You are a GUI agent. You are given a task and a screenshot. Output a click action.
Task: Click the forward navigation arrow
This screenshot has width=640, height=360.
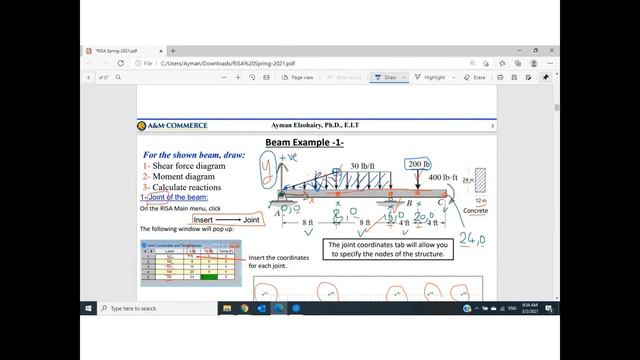click(x=105, y=63)
